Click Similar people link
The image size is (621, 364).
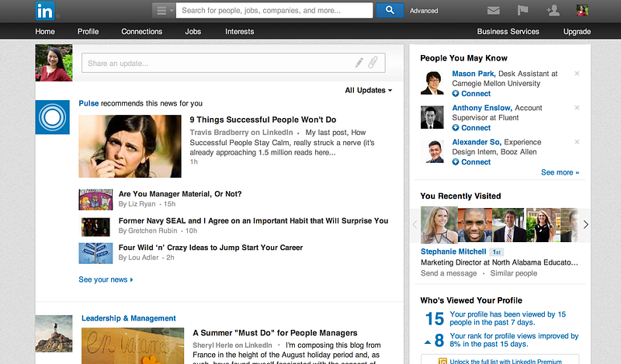click(x=514, y=273)
